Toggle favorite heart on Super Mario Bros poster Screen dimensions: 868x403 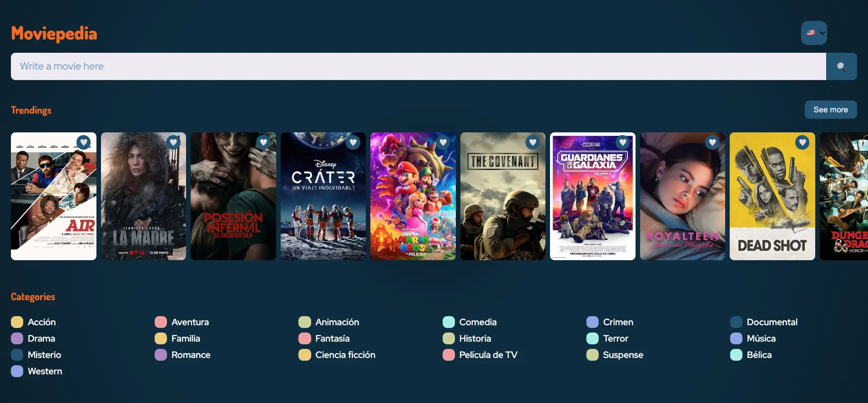click(x=443, y=142)
